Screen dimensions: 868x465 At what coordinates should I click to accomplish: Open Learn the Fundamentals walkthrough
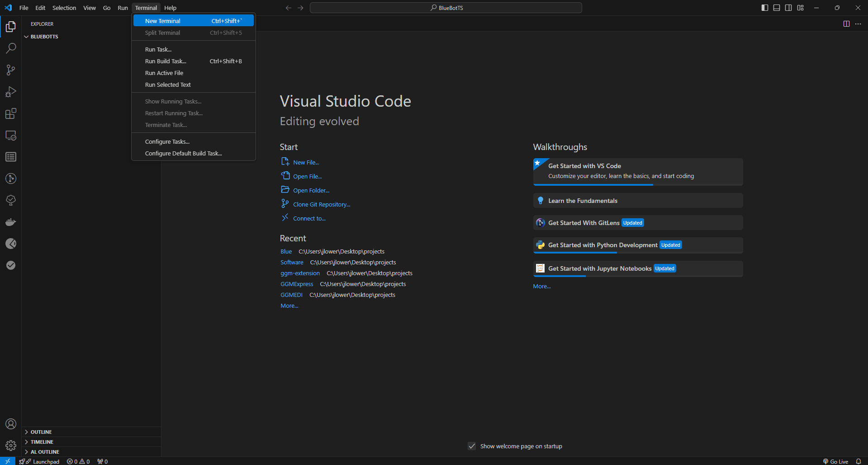(638, 201)
